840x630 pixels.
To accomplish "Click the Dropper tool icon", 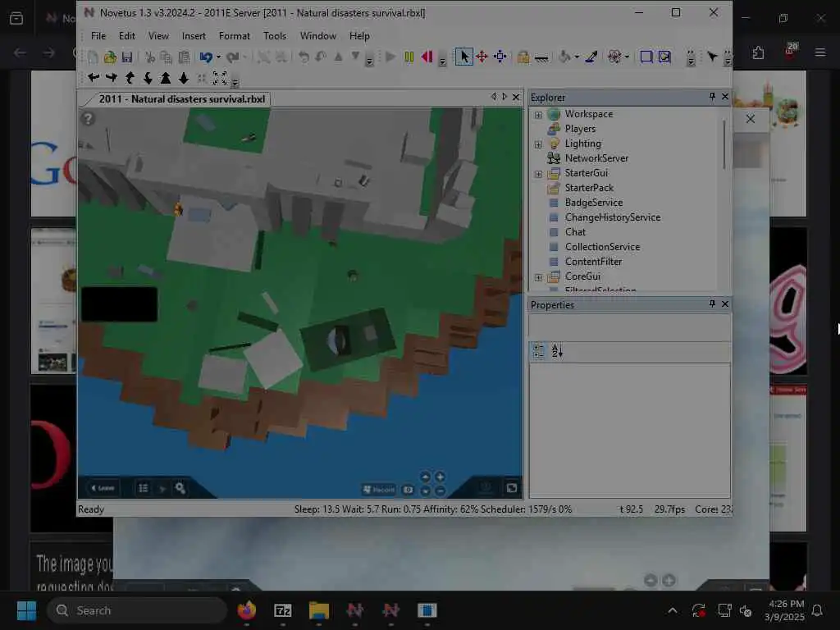I will [x=591, y=57].
